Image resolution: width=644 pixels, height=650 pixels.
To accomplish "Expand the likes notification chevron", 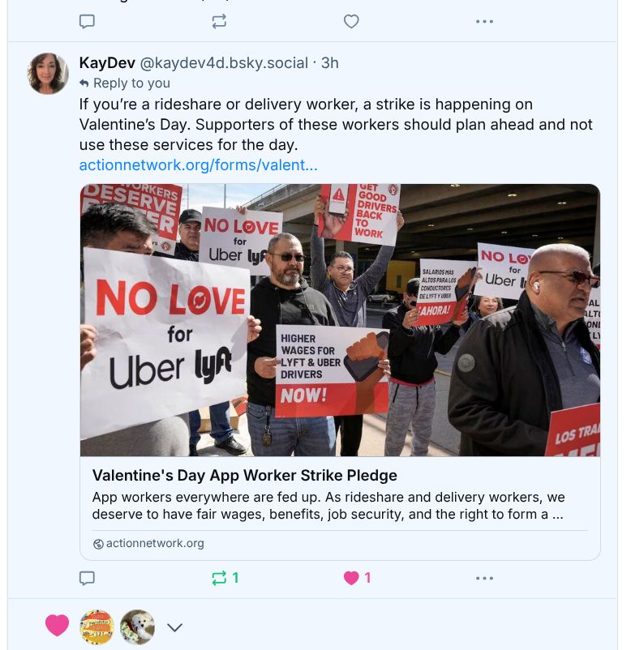I will tap(174, 627).
